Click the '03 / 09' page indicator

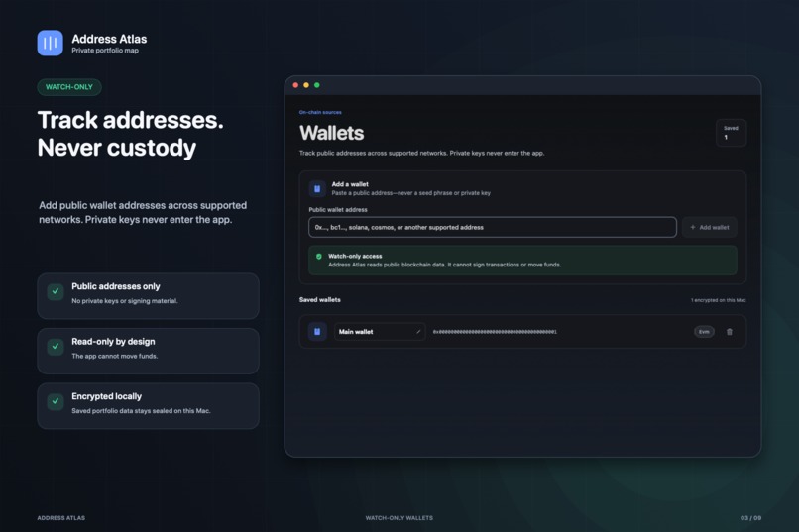point(750,518)
